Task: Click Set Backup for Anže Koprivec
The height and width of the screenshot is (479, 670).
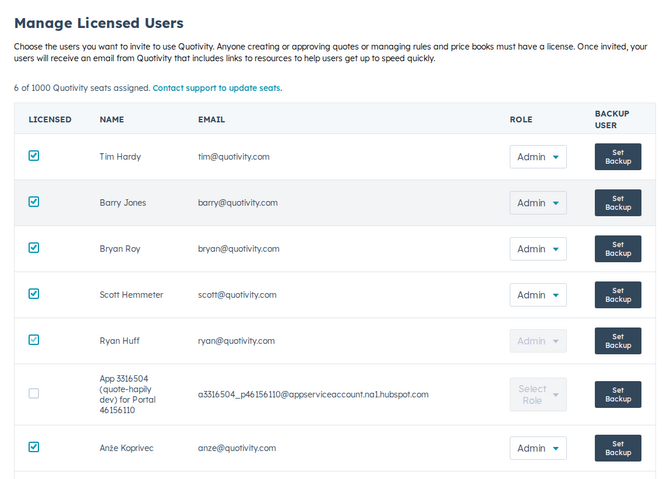Action: 618,448
